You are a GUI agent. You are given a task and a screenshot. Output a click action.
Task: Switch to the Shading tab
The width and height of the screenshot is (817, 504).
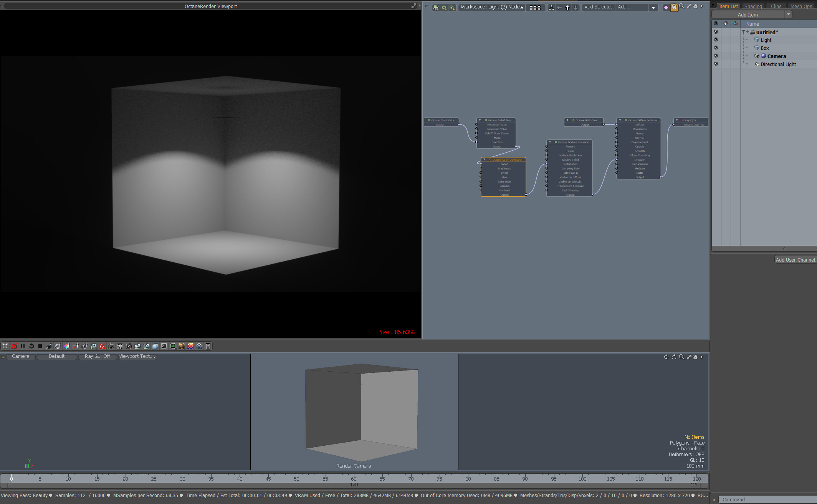click(753, 6)
